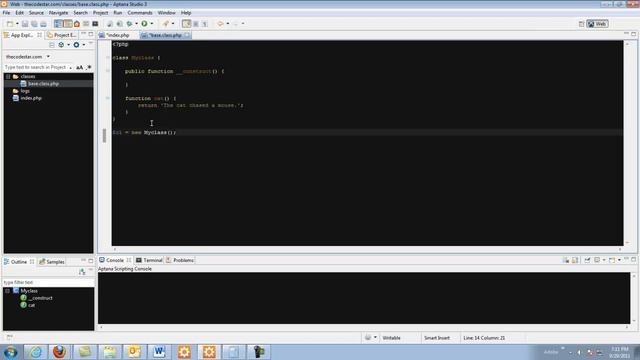Select the cat function in the Outline

coord(31,305)
